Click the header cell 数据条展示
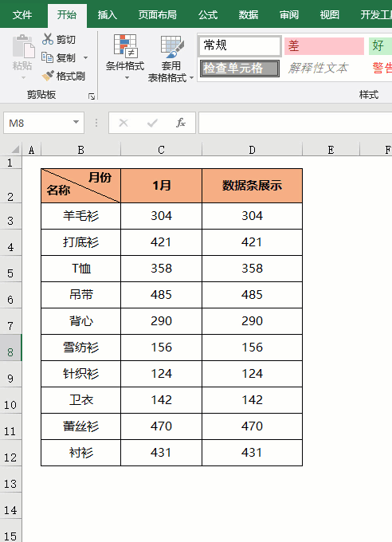 click(252, 186)
